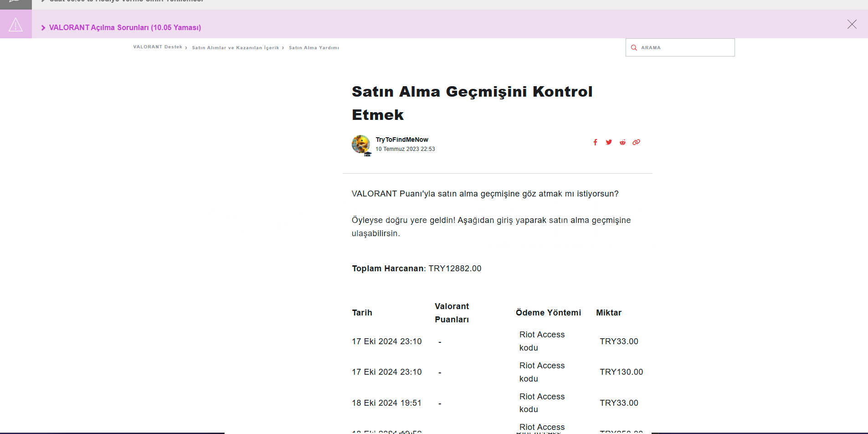
Task: Open the chat bubble icon at top-left
Action: (15, 1)
